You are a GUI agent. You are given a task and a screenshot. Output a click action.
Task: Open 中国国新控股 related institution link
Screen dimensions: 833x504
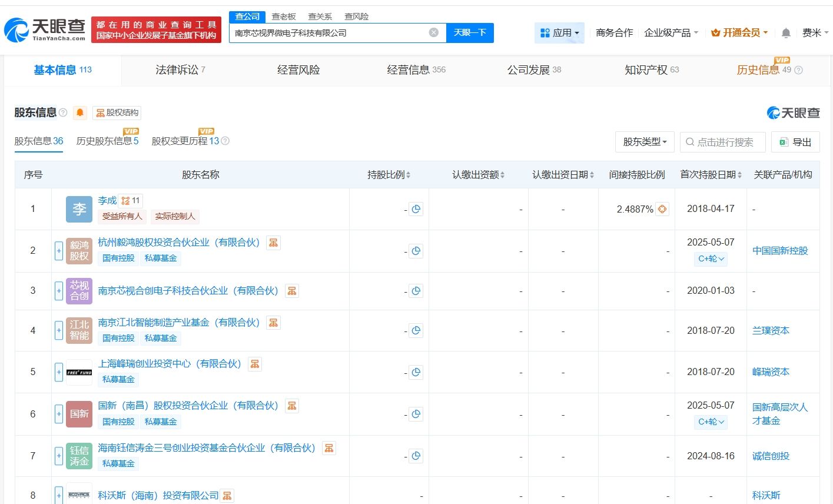tap(780, 251)
